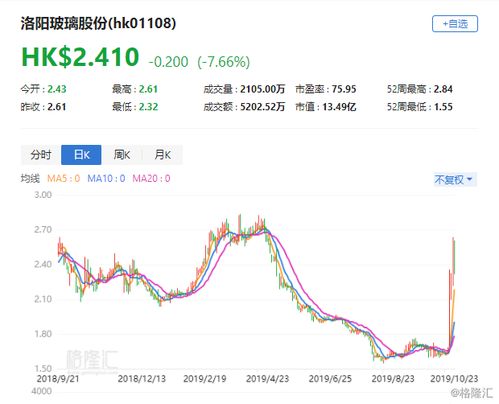This screenshot has height=404, width=499.
Task: Click the 2.70 y-axis price label
Action: pos(43,230)
